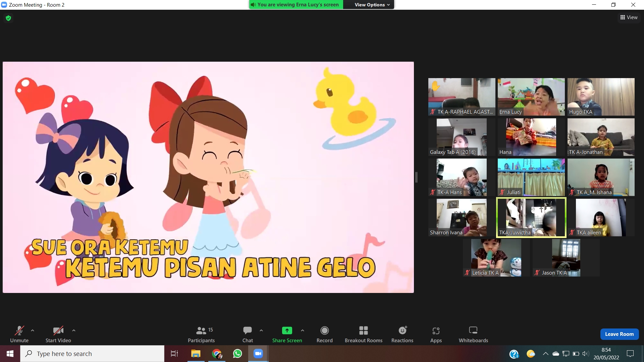Select Juliati's video tile
This screenshot has width=644, height=362.
pos(531,177)
